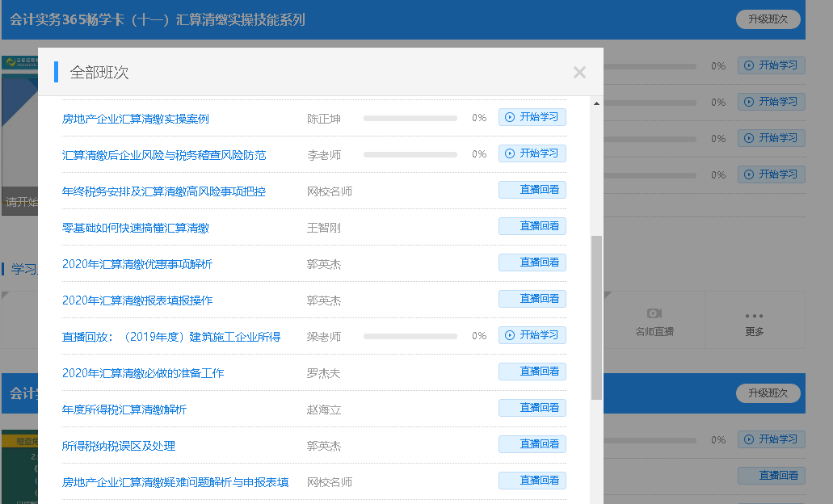The height and width of the screenshot is (504, 833).
Task: Open 直播回看 next to 房地产企业汇算清缴疑难问题解析
Action: (x=532, y=479)
